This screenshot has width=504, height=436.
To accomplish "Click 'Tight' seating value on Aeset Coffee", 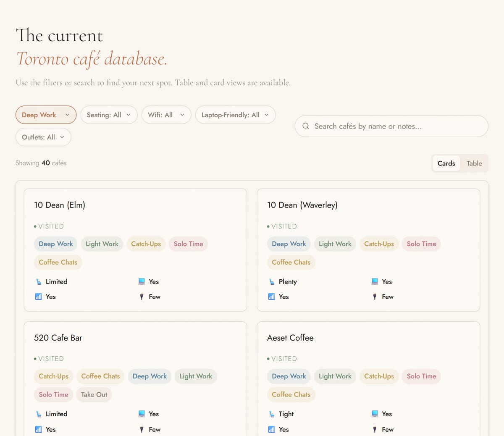I will point(286,414).
